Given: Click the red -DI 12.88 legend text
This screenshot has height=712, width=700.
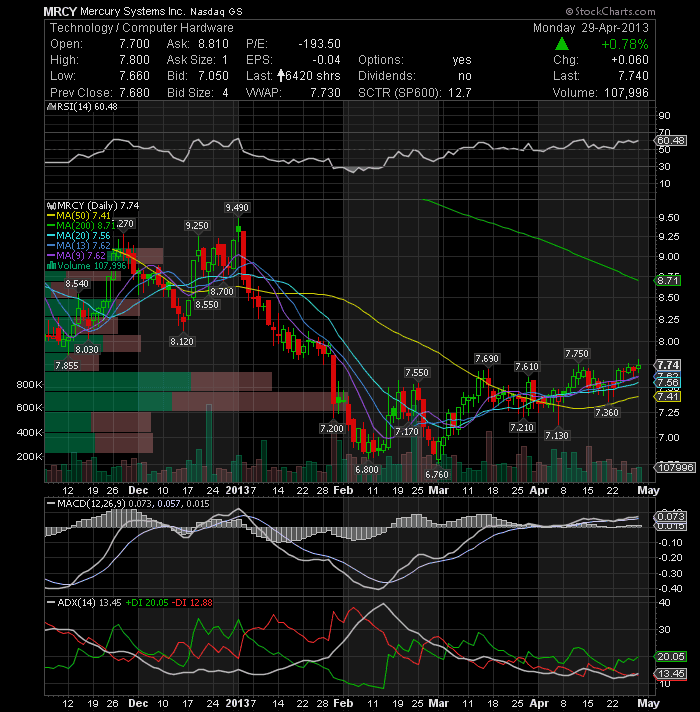Looking at the screenshot, I should coord(193,603).
